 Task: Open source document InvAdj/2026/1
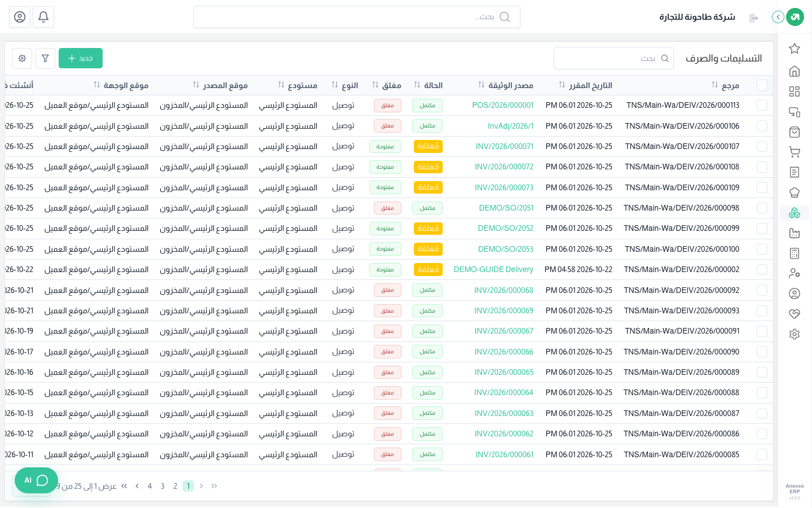coord(510,126)
